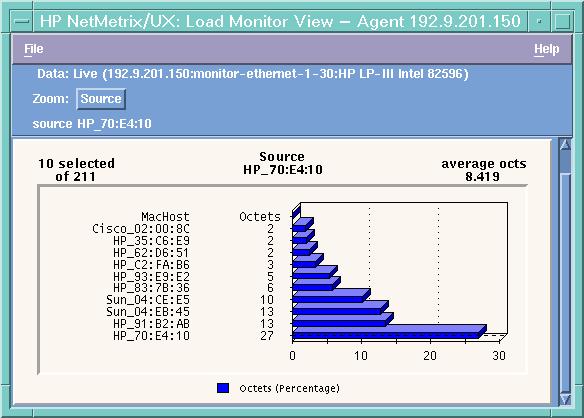Open the window menu button in title bar
Viewport: 584px width, 418px height.
click(x=22, y=22)
